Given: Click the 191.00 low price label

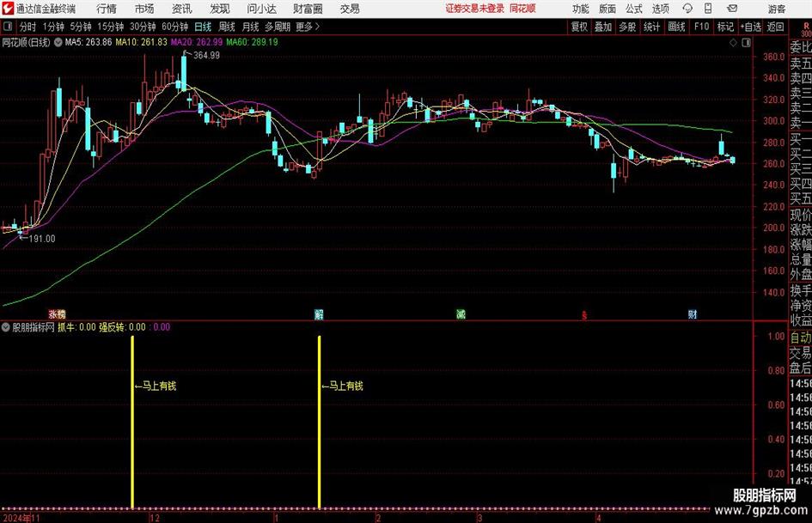Looking at the screenshot, I should click(41, 239).
